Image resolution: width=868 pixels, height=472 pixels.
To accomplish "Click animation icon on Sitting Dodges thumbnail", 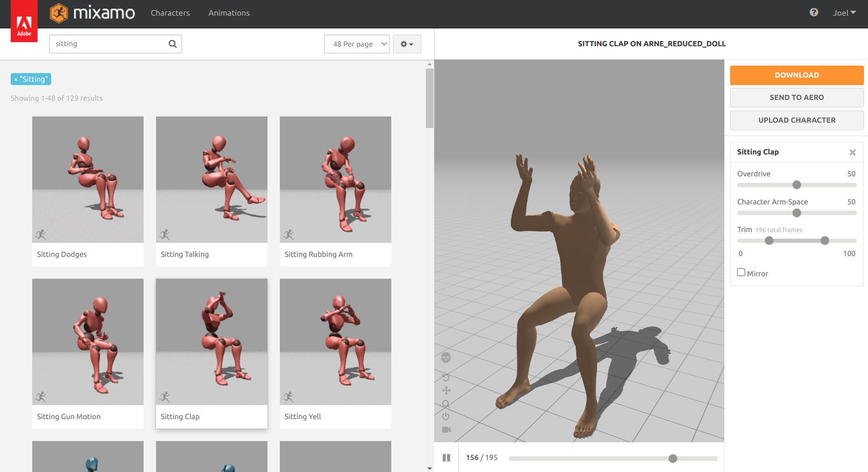I will (x=41, y=235).
